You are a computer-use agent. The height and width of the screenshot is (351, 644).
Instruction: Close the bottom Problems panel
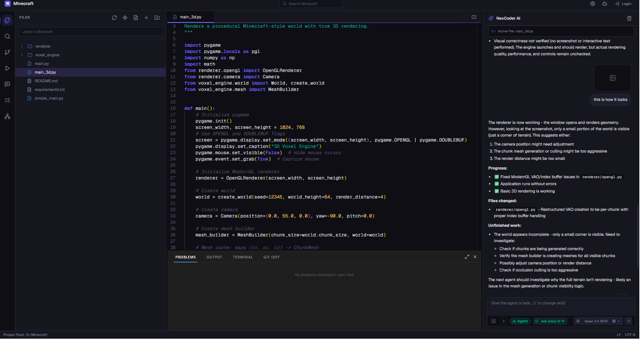(x=475, y=257)
